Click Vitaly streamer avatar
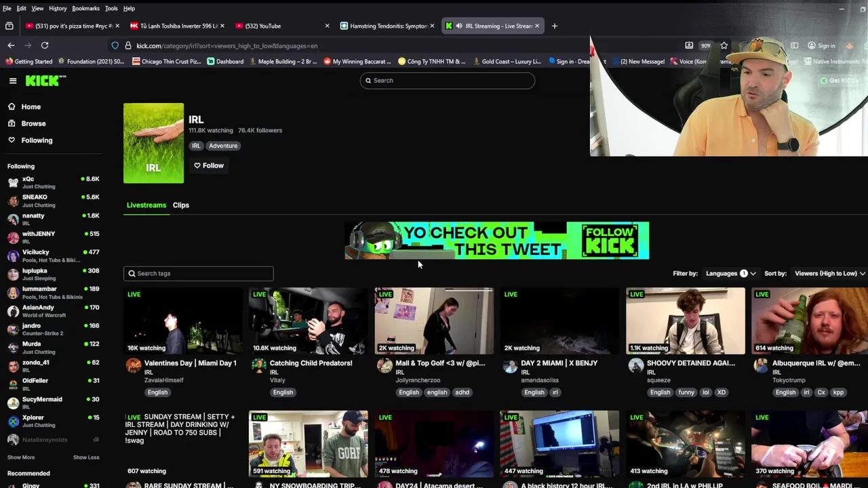Viewport: 868px width, 488px height. (259, 366)
